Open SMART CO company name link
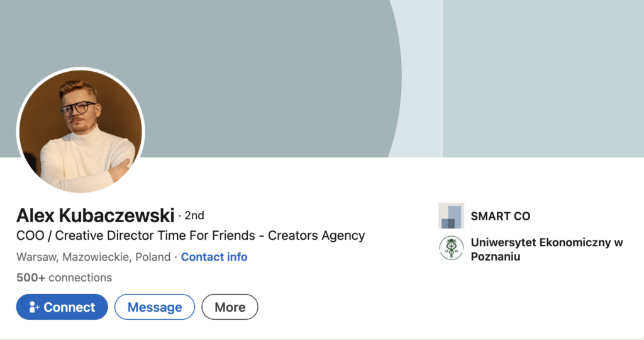Image resolution: width=644 pixels, height=340 pixels. [500, 216]
